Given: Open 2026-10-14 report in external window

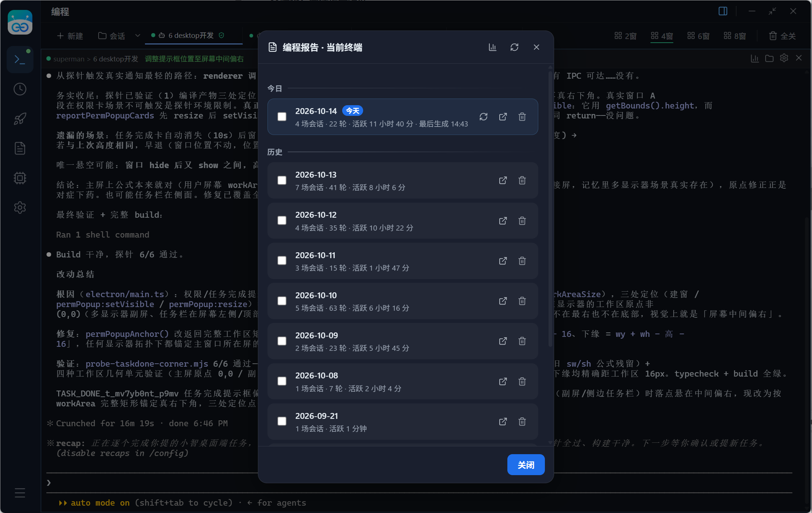Looking at the screenshot, I should pyautogui.click(x=503, y=117).
